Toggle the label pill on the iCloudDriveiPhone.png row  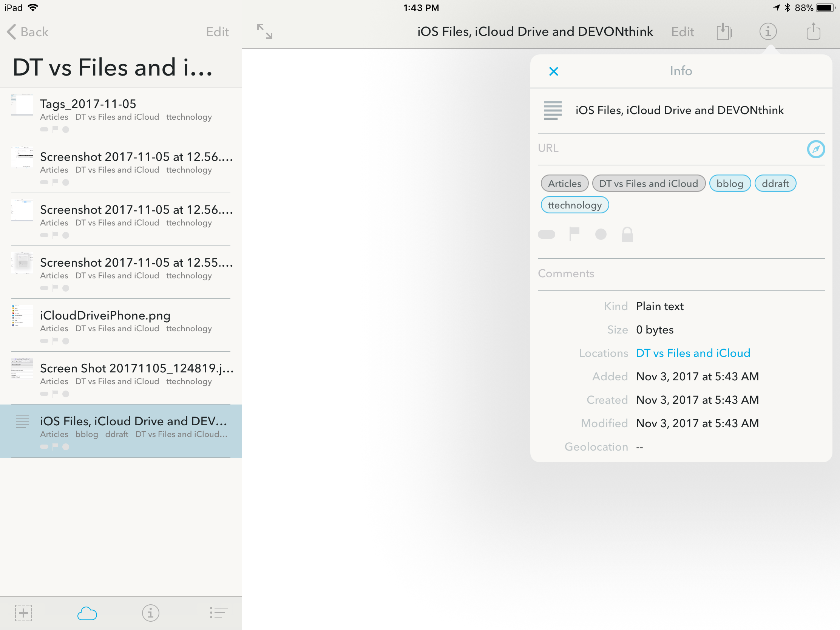pos(44,341)
